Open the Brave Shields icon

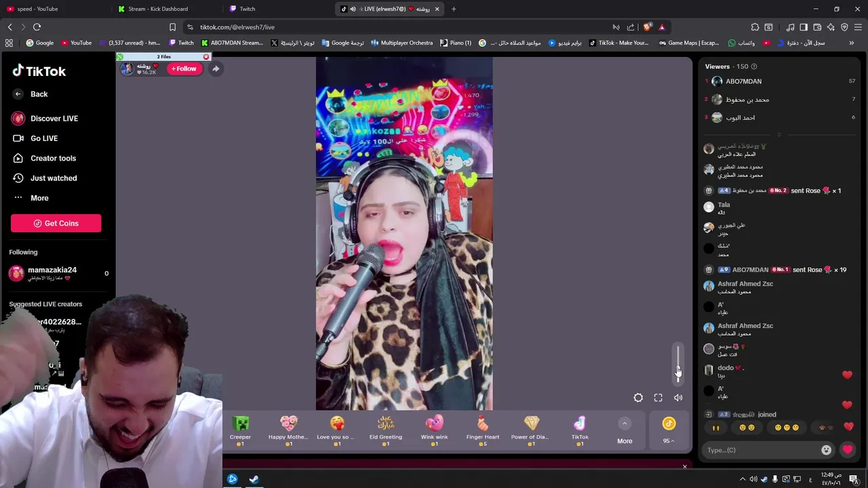click(x=647, y=27)
